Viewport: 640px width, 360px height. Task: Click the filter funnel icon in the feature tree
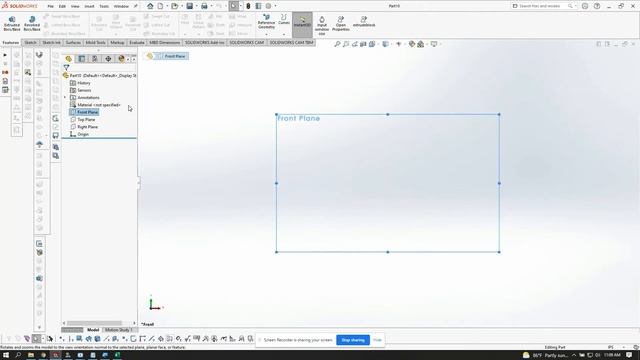coord(66,67)
